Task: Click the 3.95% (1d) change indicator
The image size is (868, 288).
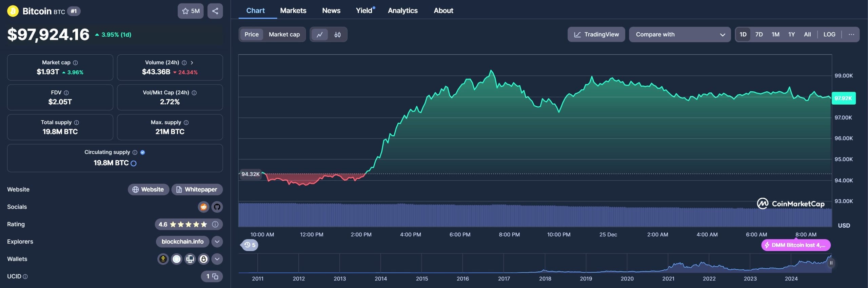Action: click(113, 35)
